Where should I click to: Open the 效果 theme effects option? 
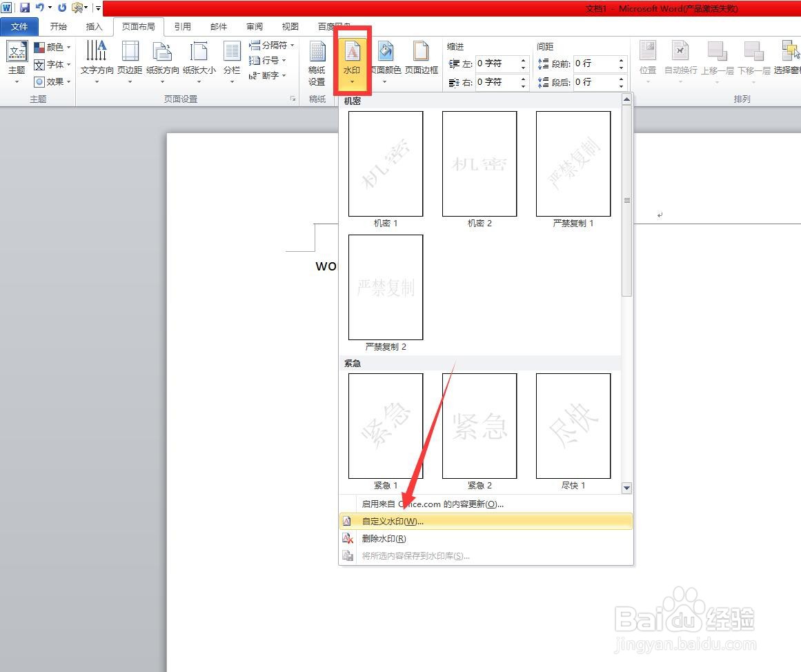click(x=52, y=81)
